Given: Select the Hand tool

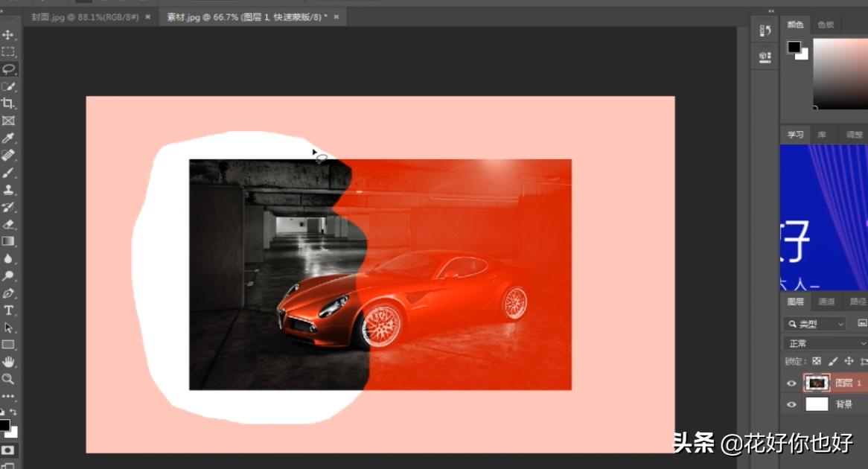Looking at the screenshot, I should click(7, 362).
